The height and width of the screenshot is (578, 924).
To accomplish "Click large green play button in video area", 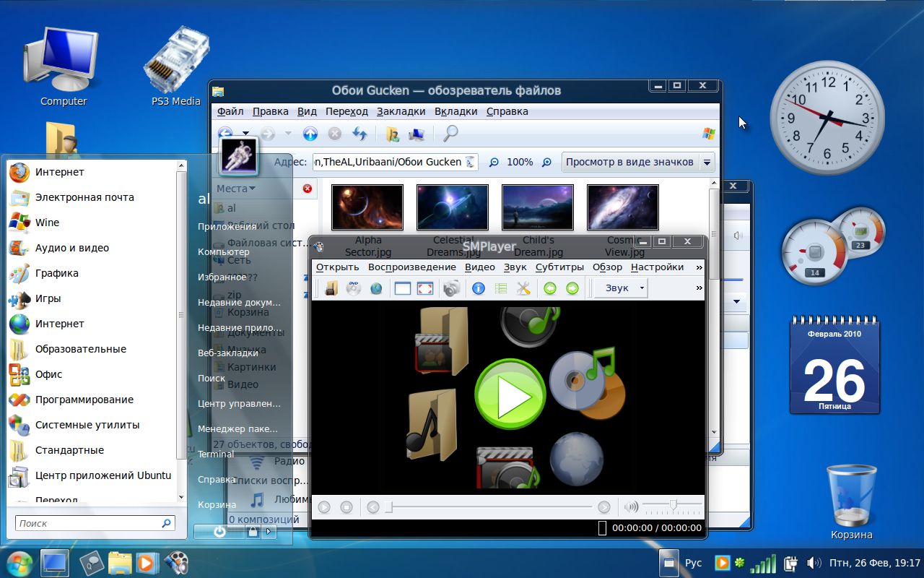I will pyautogui.click(x=510, y=395).
